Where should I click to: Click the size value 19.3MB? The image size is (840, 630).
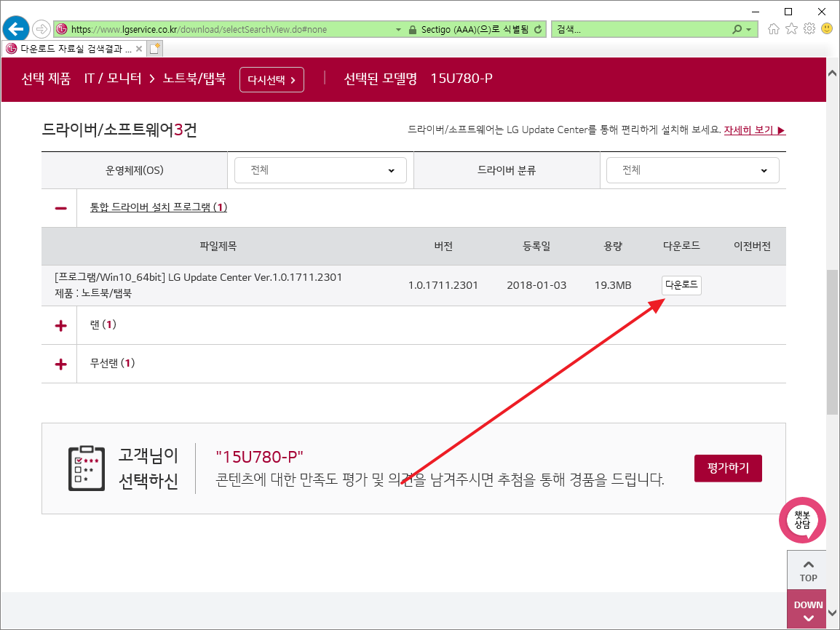click(x=613, y=285)
